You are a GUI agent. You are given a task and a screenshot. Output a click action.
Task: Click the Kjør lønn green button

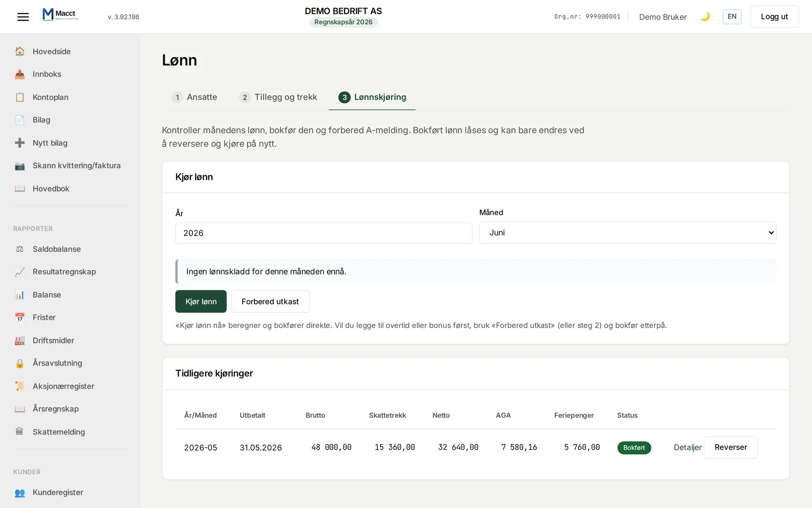[x=201, y=301]
